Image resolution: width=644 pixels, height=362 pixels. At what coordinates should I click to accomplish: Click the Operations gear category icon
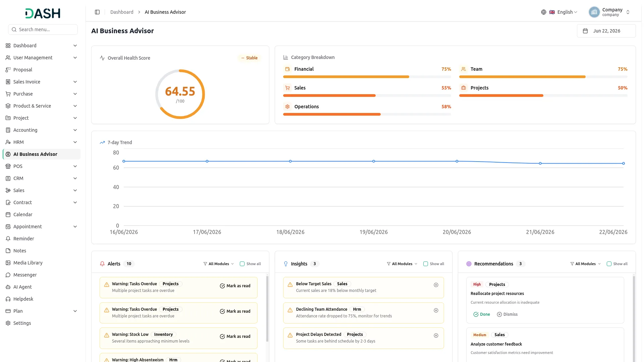[x=287, y=107]
